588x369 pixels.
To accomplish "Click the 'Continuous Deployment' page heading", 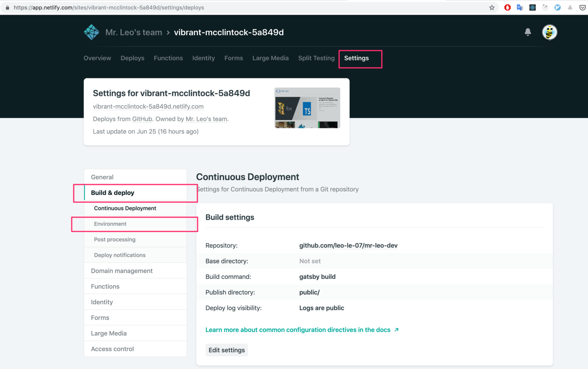I will point(248,177).
